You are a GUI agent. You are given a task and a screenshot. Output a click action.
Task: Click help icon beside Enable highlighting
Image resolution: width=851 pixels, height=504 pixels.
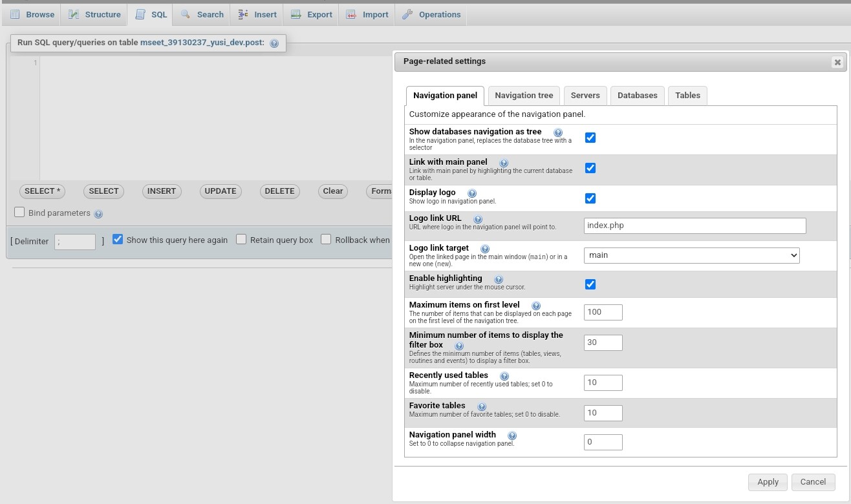[499, 279]
